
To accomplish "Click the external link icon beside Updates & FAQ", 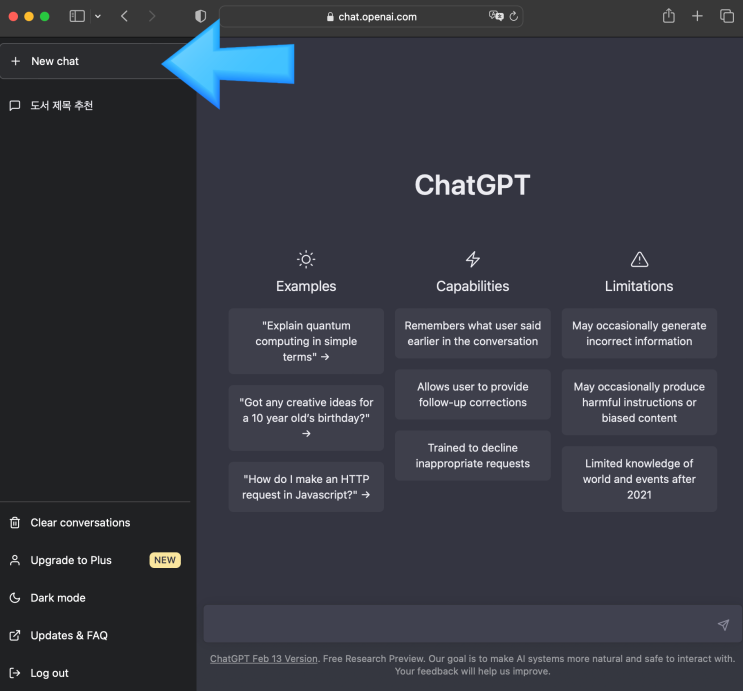I will tap(15, 635).
